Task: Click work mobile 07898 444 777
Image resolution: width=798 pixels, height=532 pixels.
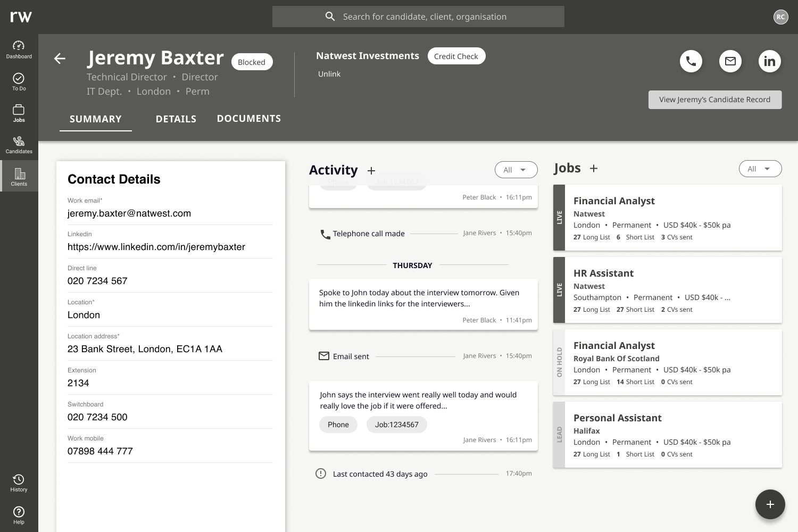Action: click(x=100, y=451)
